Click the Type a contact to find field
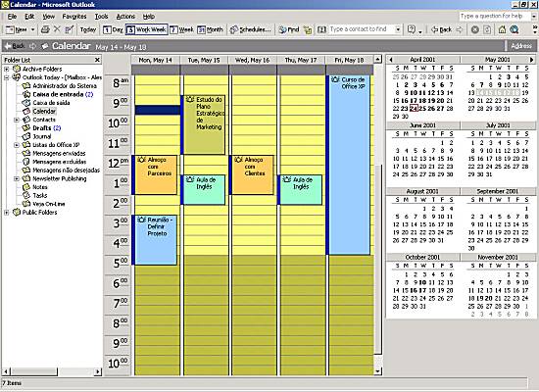This screenshot has width=539, height=392. point(362,29)
